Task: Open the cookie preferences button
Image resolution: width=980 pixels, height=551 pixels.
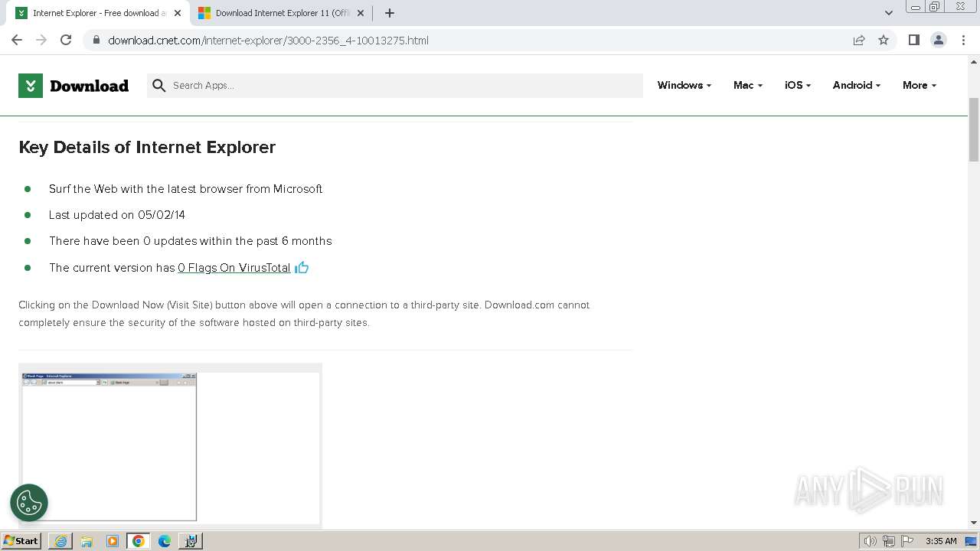Action: pyautogui.click(x=29, y=503)
